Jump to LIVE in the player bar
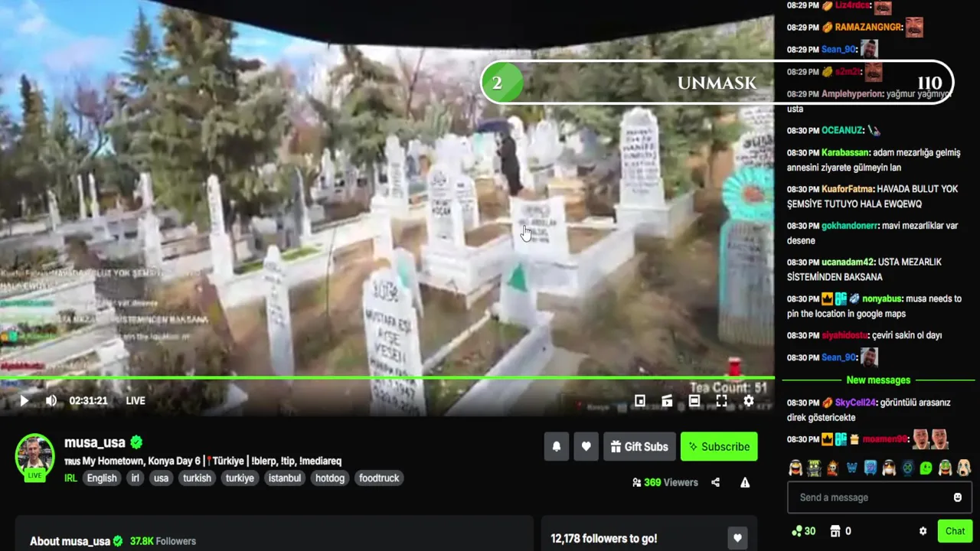The height and width of the screenshot is (551, 980). click(x=136, y=400)
